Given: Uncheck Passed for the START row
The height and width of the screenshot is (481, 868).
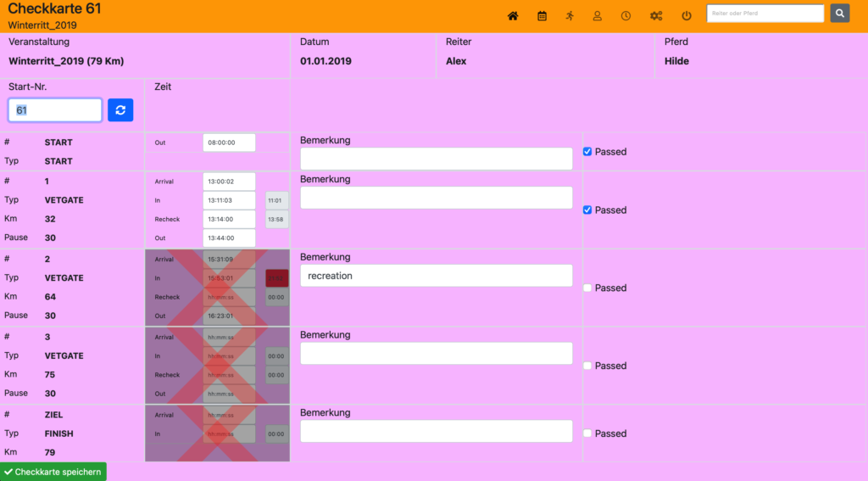Looking at the screenshot, I should point(588,152).
